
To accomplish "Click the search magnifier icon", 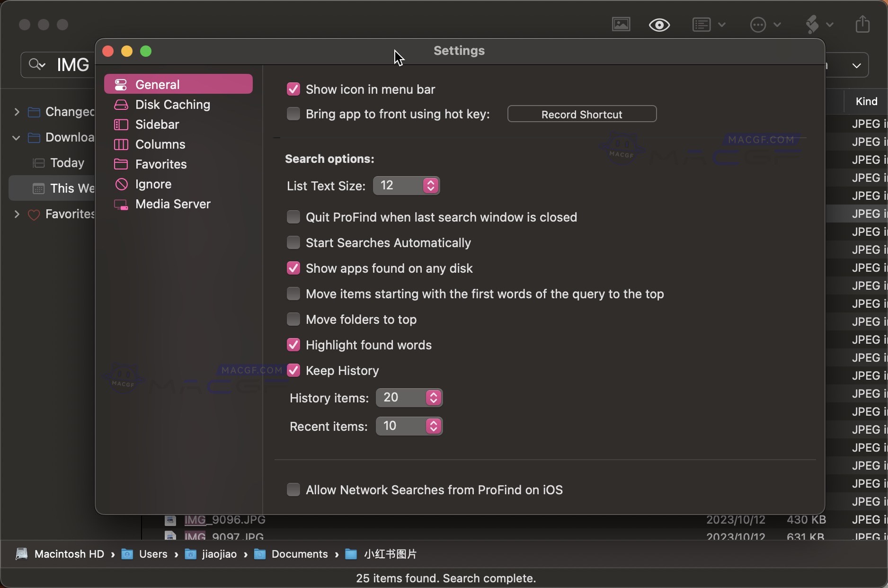I will coord(36,64).
